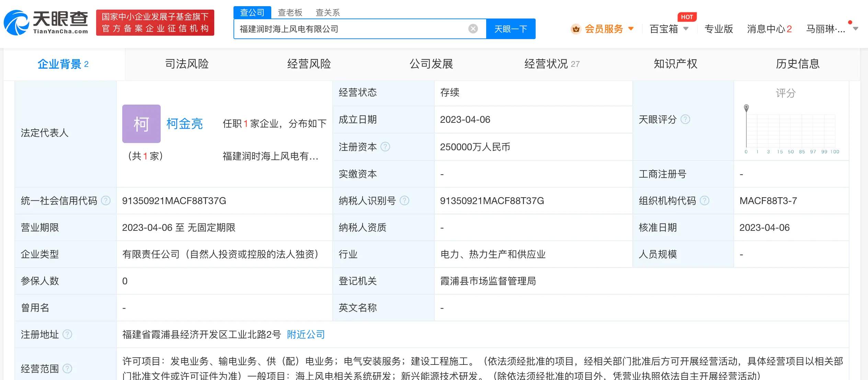Open 专业版 link

(x=719, y=29)
